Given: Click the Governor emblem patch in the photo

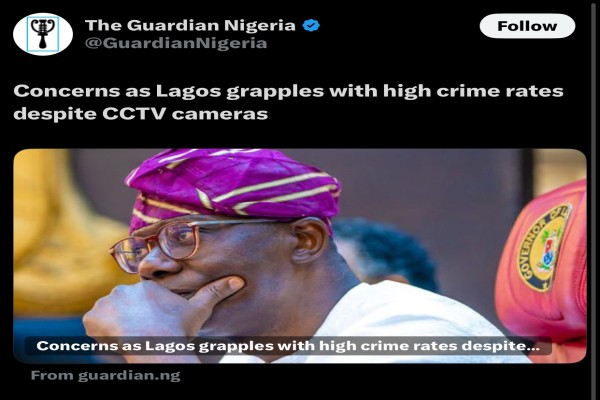Looking at the screenshot, I should point(544,248).
